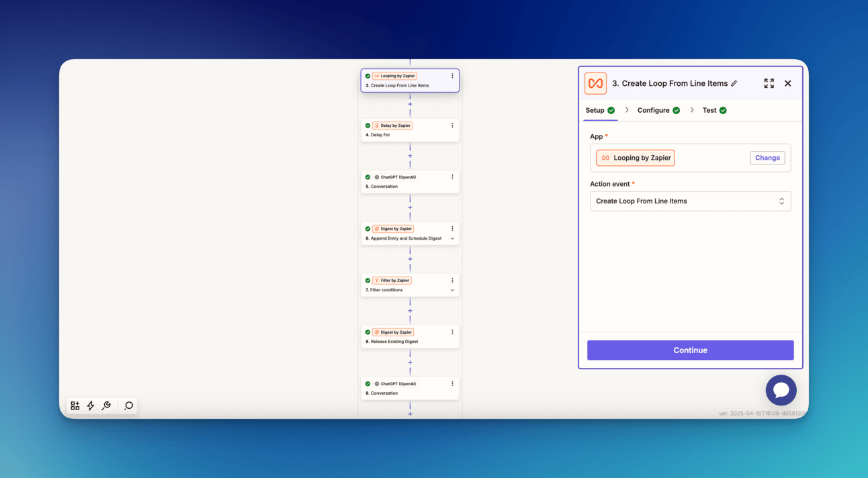Image resolution: width=868 pixels, height=478 pixels.
Task: Click the Digest by Zapier badge on step 6
Action: 393,229
